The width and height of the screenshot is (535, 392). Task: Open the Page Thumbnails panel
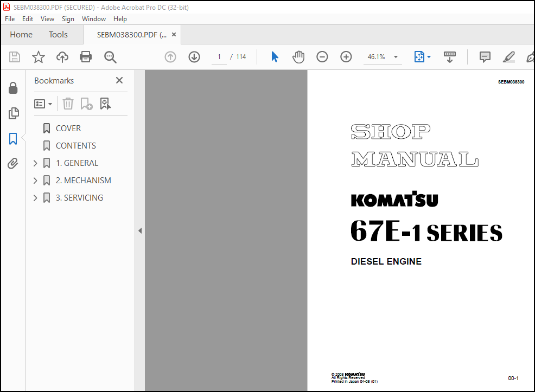[x=14, y=113]
